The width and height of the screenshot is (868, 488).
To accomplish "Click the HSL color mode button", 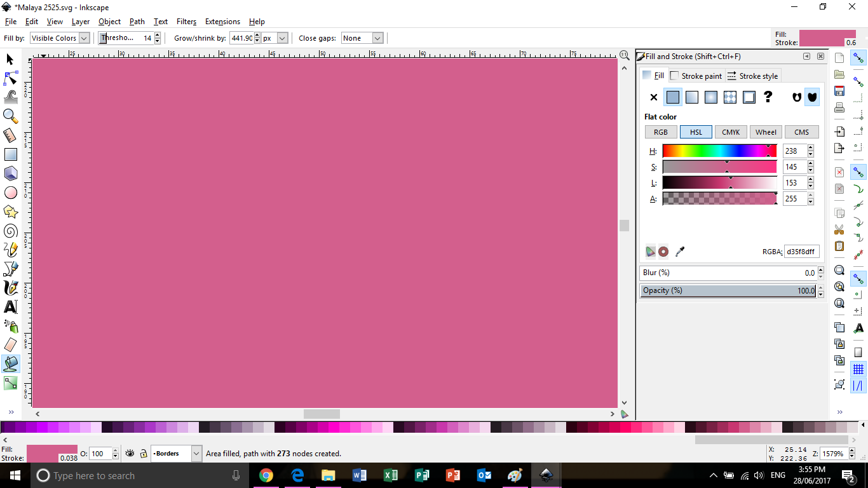I will 696,132.
